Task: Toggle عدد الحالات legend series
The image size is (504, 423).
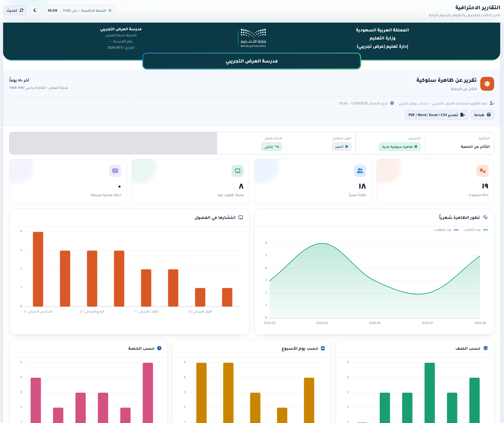Action: 476,230
